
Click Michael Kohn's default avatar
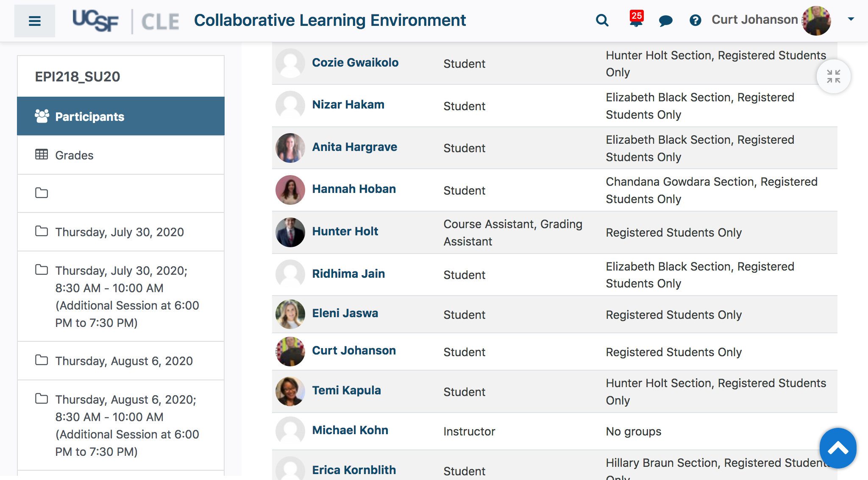(x=290, y=431)
